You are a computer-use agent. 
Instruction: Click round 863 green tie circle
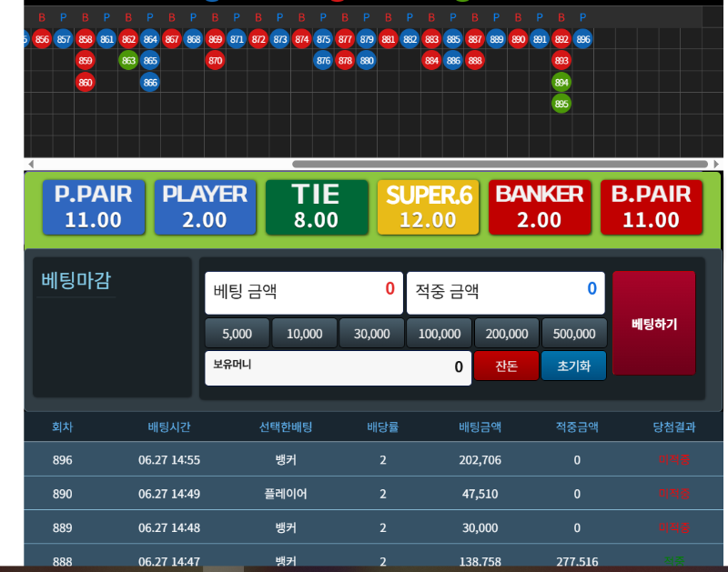[x=128, y=61]
